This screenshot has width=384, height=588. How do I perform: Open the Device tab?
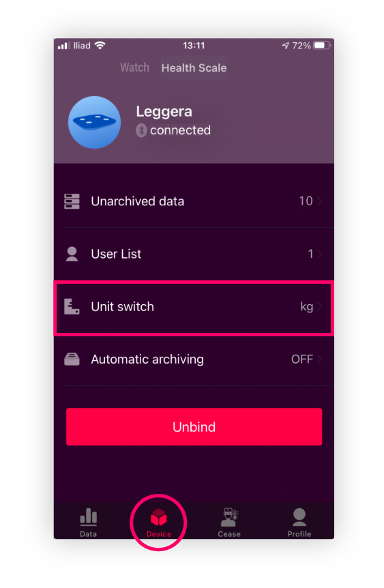point(159,523)
